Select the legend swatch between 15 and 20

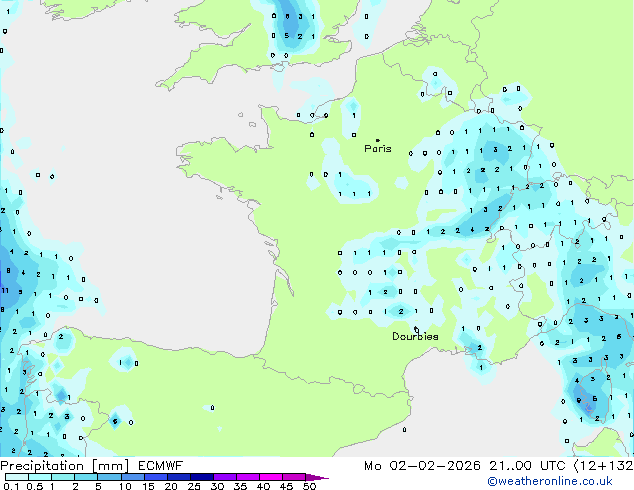point(155,477)
